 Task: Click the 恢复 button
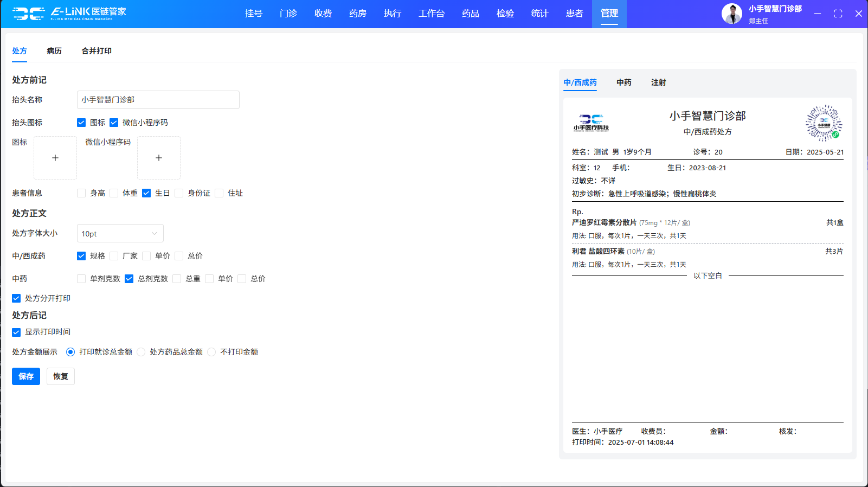coord(61,376)
